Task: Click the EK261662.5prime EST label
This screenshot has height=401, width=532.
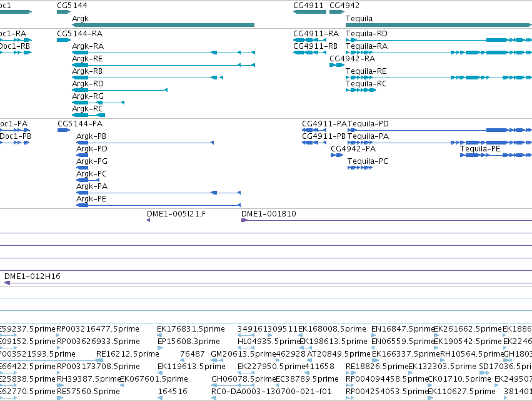Action: tap(468, 329)
